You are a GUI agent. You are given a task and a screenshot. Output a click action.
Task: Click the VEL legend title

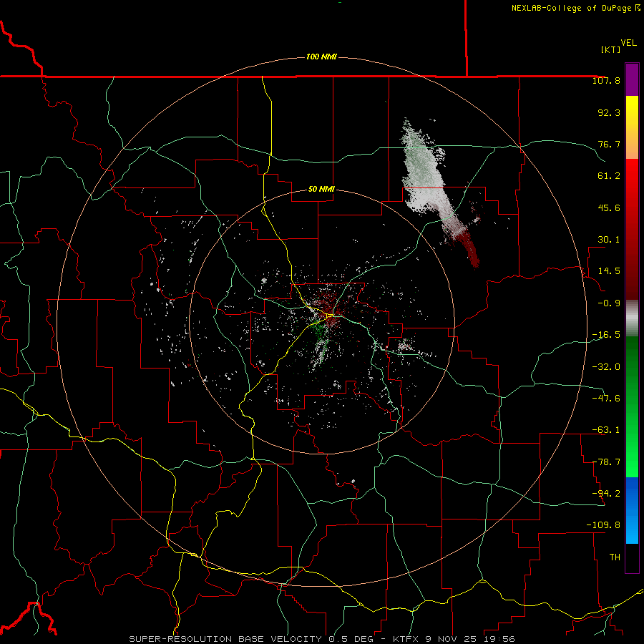pyautogui.click(x=628, y=43)
